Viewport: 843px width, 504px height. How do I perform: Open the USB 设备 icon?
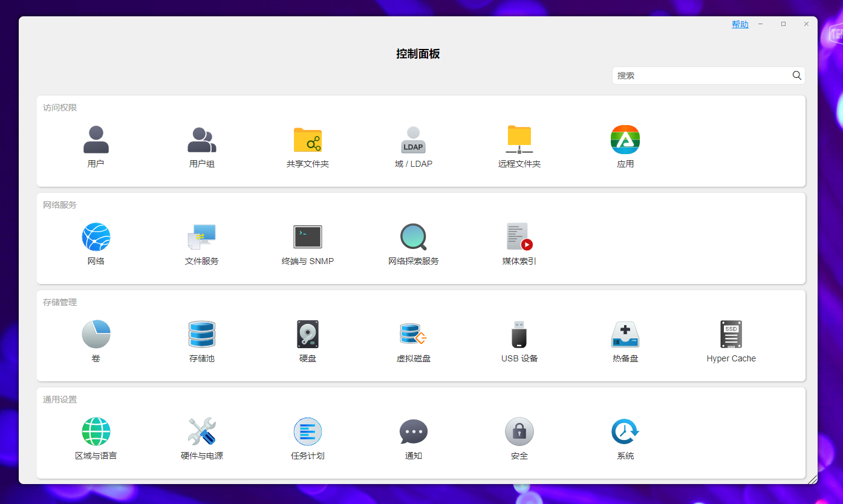pos(519,334)
